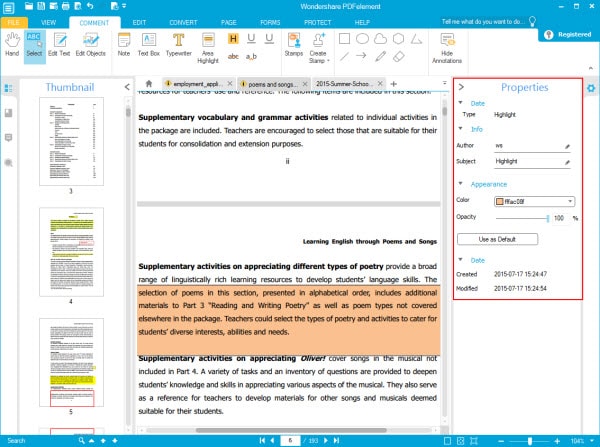Switch to the EDIT ribbon tab
Viewport: 600px width, 447px height.
tap(139, 23)
